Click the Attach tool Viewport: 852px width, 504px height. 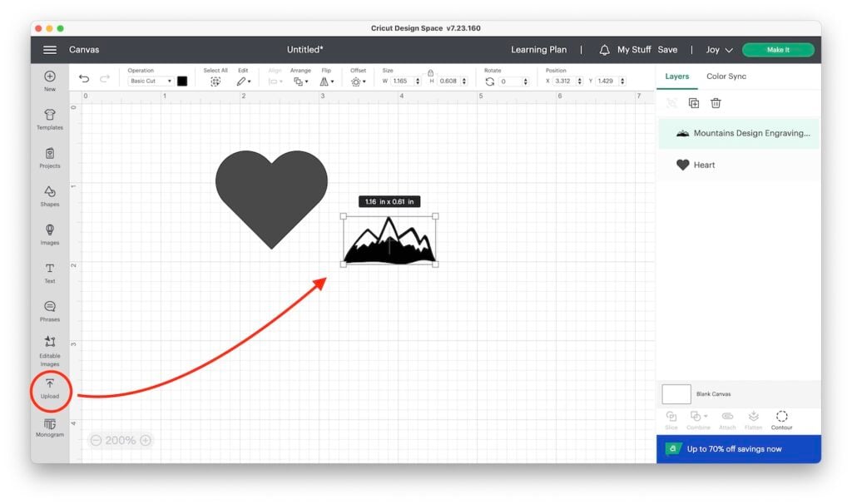(727, 420)
